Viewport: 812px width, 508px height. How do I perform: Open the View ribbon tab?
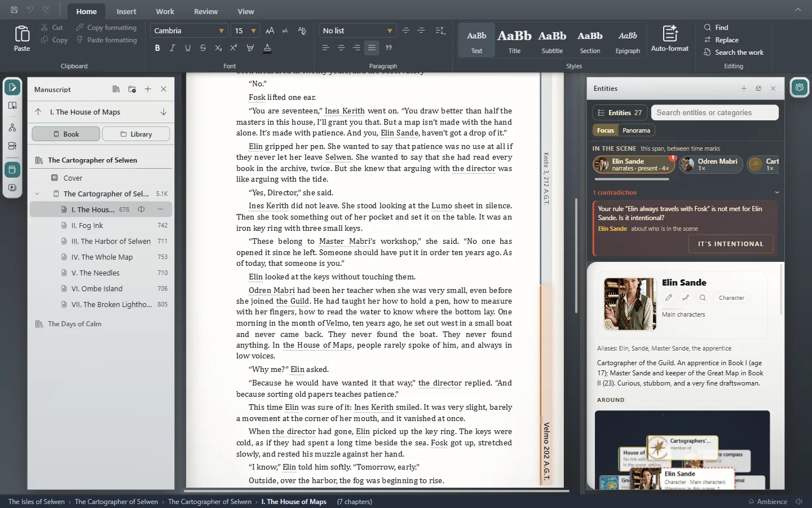click(x=246, y=11)
